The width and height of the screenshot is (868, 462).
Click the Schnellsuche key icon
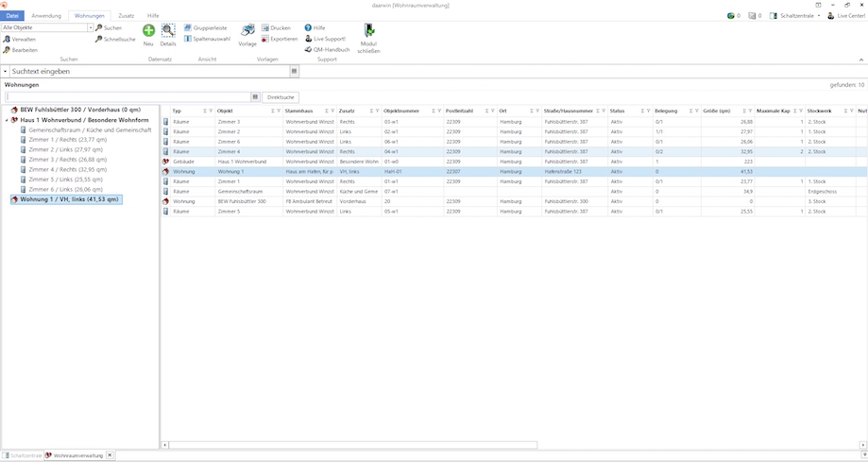click(98, 39)
